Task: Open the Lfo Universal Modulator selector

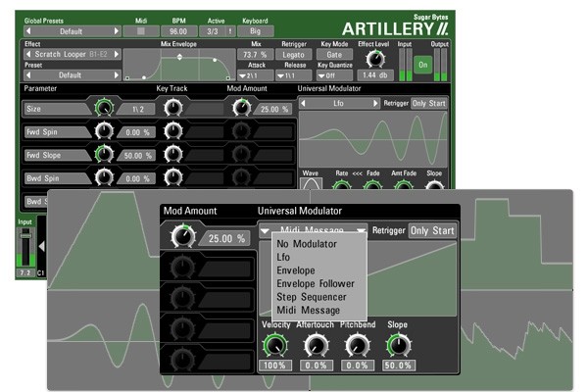Action: point(339,103)
